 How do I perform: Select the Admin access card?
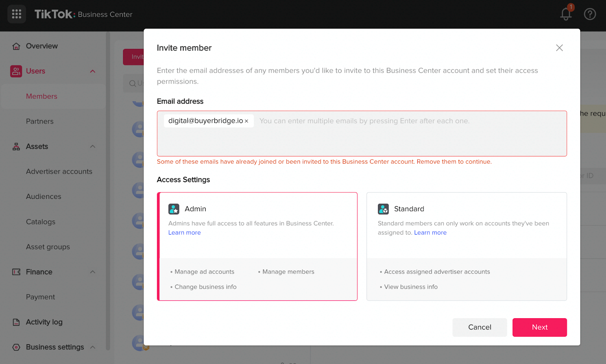[x=257, y=247]
